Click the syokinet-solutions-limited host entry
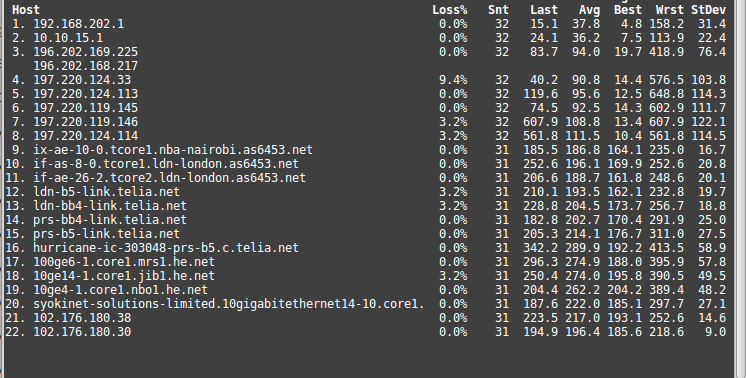 click(x=228, y=304)
